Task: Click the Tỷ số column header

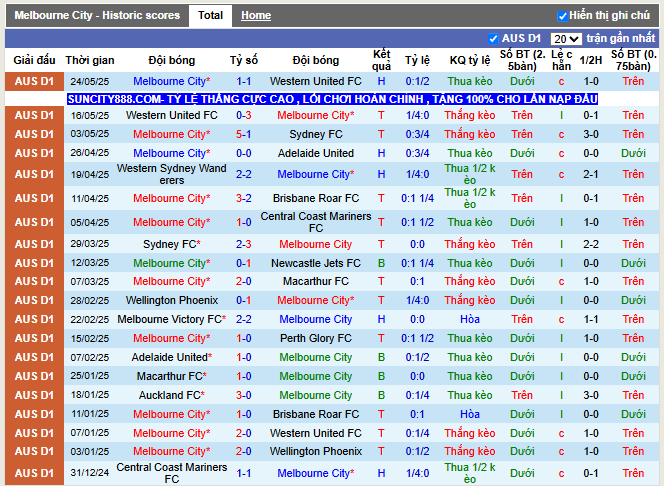Action: 243,60
